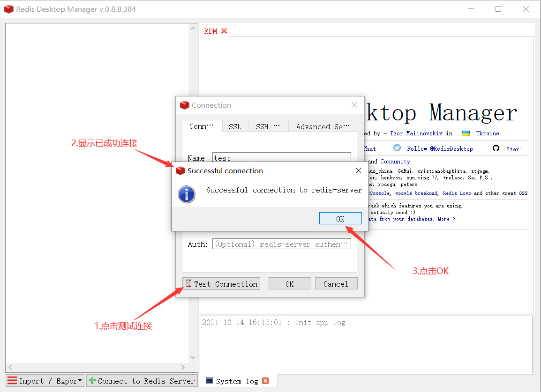Click hourglass icon on Test Connection button
This screenshot has height=392, width=541.
pos(188,283)
